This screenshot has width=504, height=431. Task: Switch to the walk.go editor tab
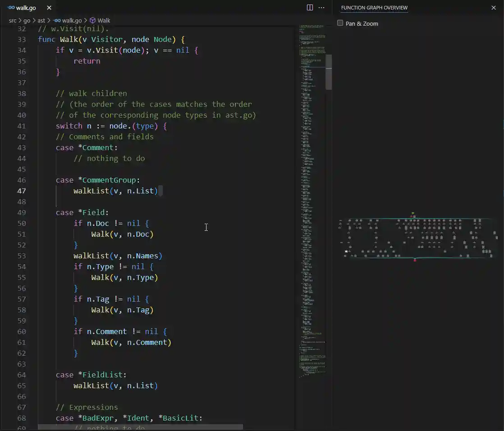25,8
